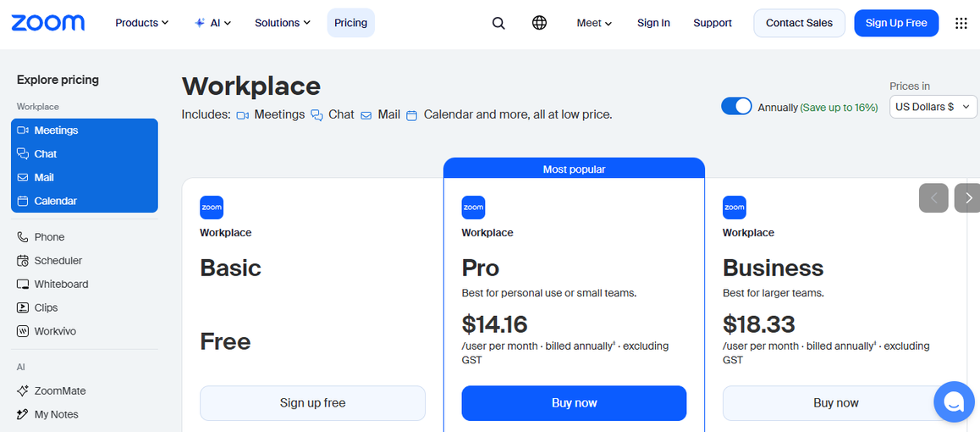Open the Pricing tab in navigation
This screenshot has width=980, height=432.
click(x=350, y=23)
